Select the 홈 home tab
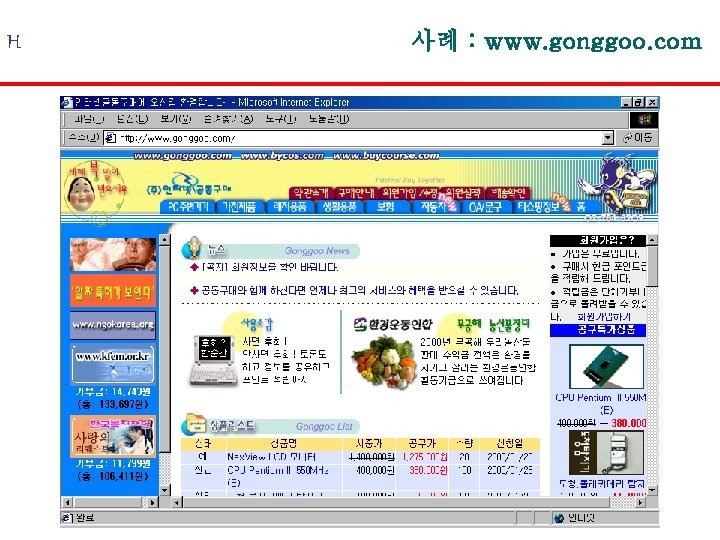Image resolution: width=720 pixels, height=540 pixels. [x=581, y=207]
